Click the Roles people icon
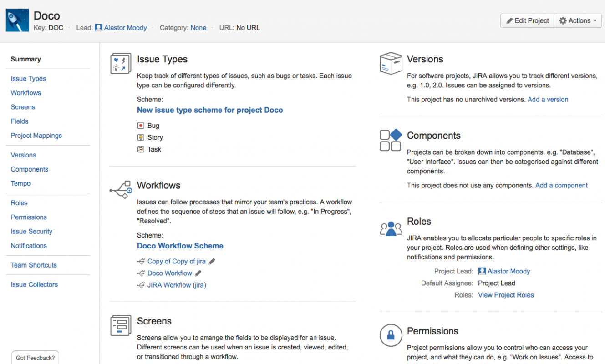605x364 pixels. (391, 228)
